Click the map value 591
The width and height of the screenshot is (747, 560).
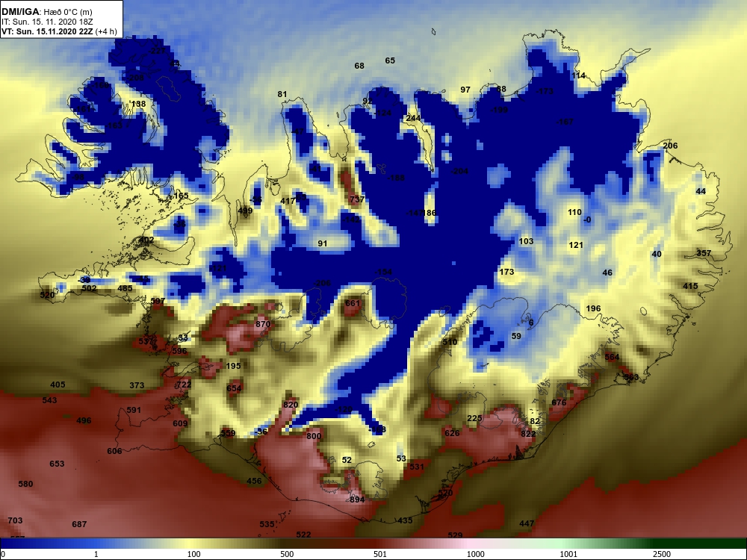coord(134,409)
